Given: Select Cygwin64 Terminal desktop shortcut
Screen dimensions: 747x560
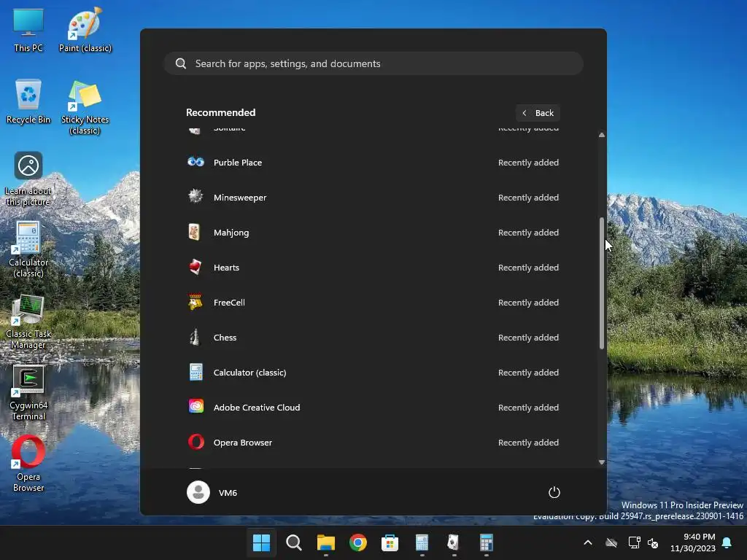Looking at the screenshot, I should pyautogui.click(x=28, y=393).
